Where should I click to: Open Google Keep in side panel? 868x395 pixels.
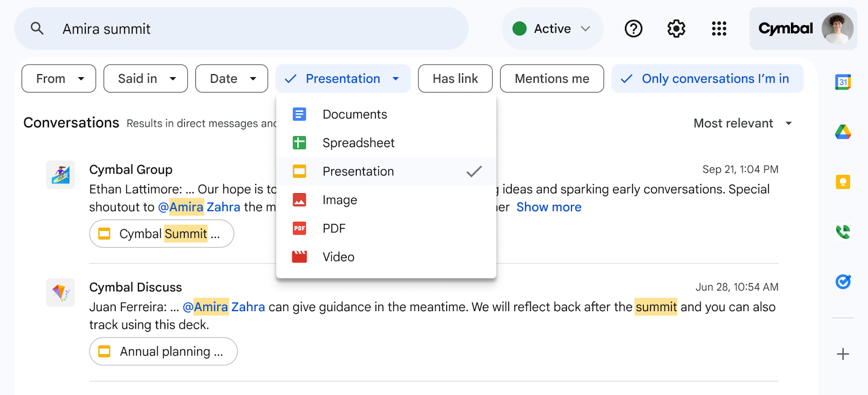point(843,182)
